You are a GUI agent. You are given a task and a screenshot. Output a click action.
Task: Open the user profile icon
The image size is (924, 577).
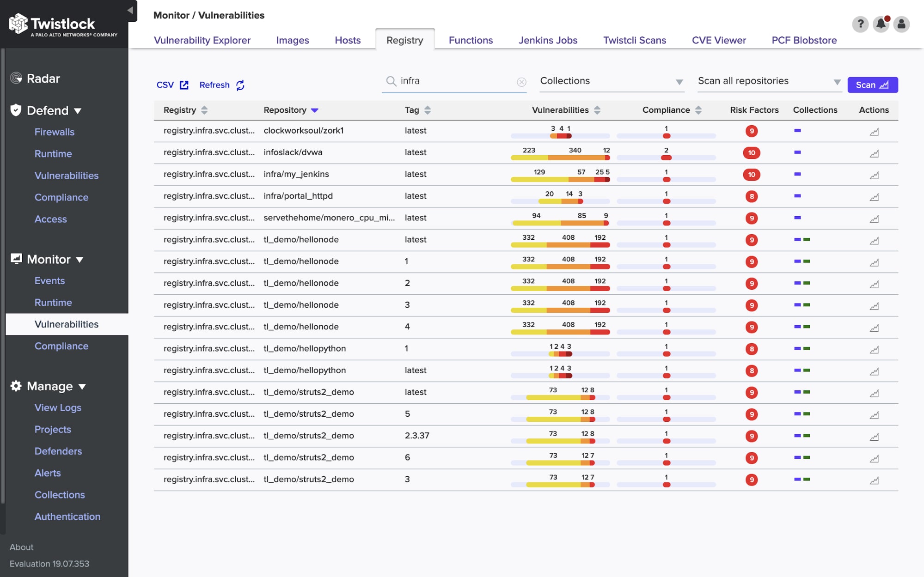pyautogui.click(x=901, y=24)
